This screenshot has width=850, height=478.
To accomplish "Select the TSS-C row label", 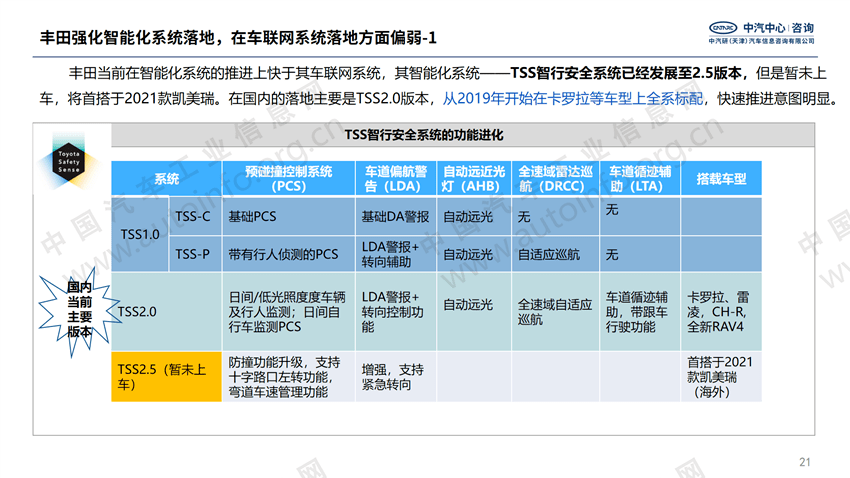I will coord(195,216).
